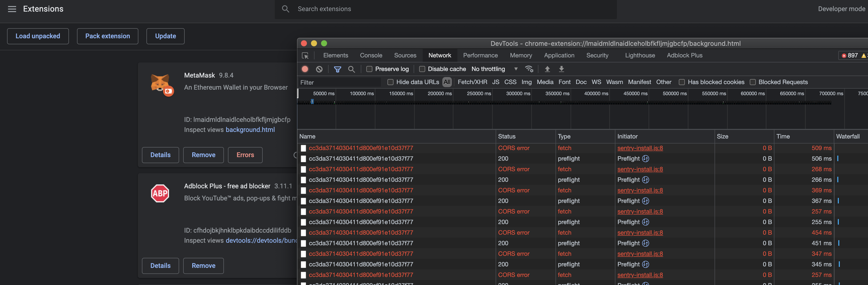Click the Load unpacked button
Screen dimensions: 868x285
point(38,36)
